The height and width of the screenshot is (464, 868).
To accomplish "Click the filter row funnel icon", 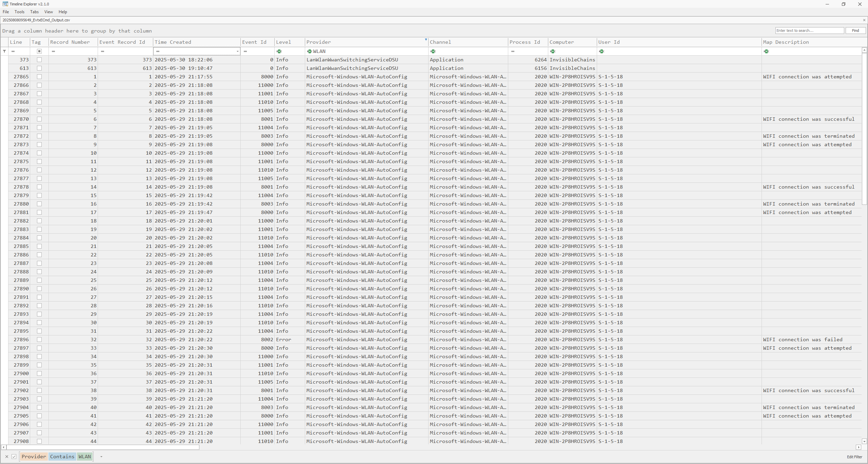I will [x=4, y=51].
